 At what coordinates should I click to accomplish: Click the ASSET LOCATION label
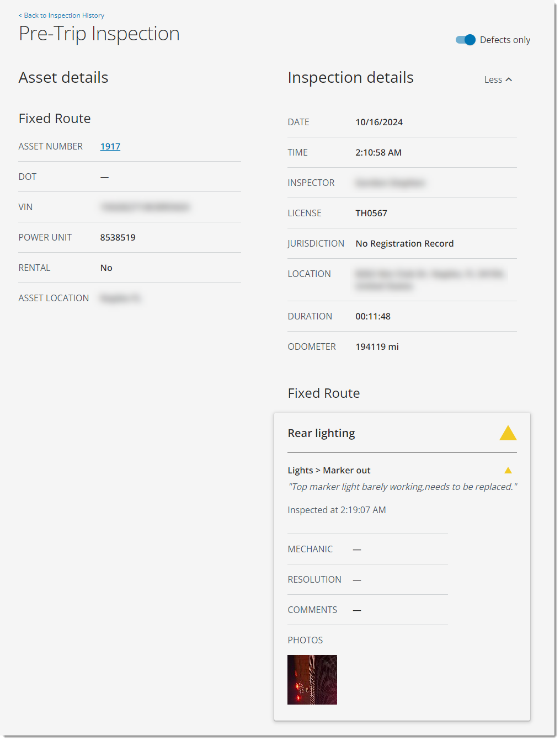tap(54, 298)
